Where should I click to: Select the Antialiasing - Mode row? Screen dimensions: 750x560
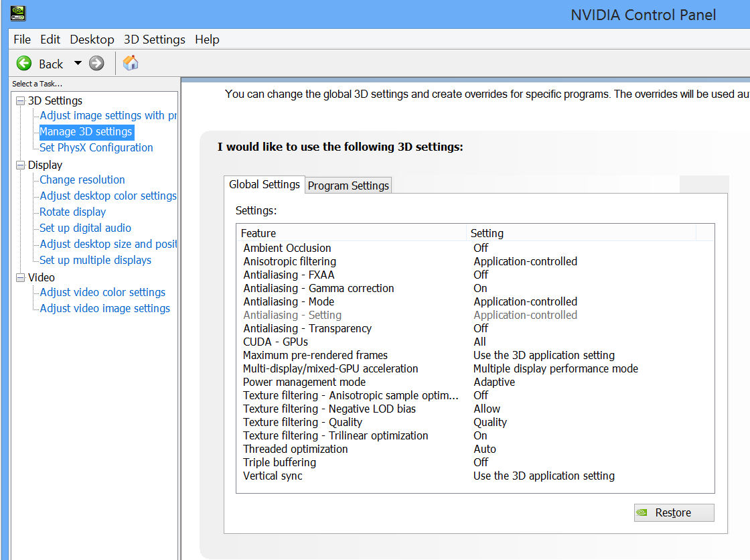tap(475, 301)
